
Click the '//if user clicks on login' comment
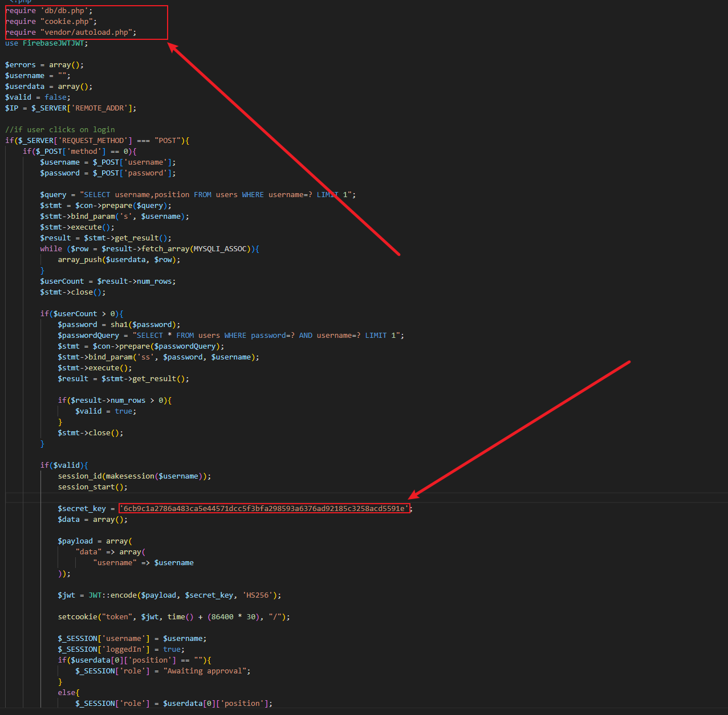click(60, 130)
